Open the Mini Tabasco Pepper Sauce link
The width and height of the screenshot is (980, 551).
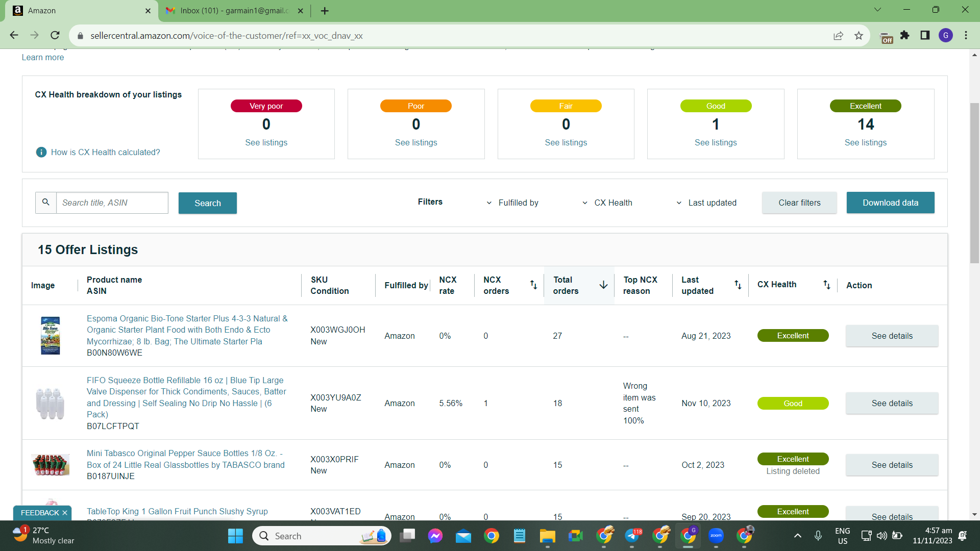coord(186,459)
